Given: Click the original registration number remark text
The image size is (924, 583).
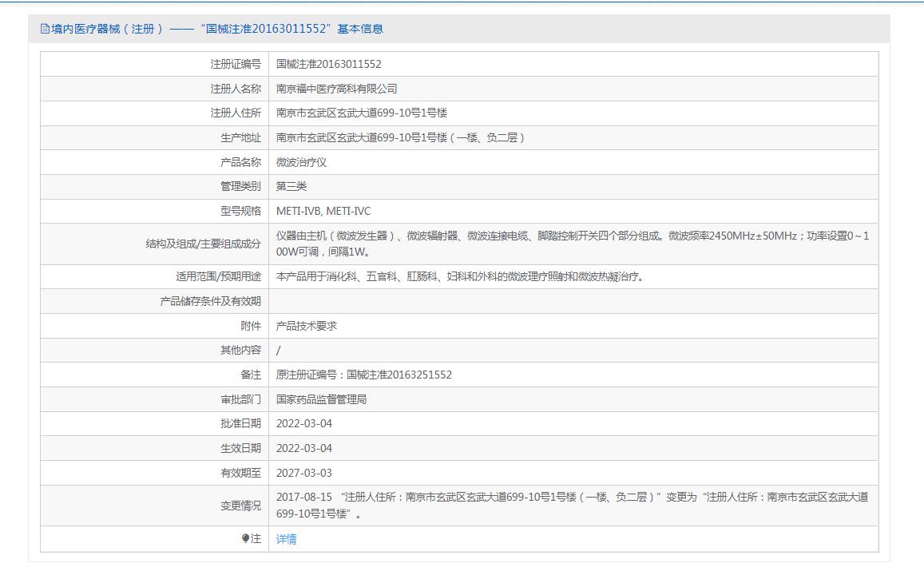Looking at the screenshot, I should (x=363, y=375).
